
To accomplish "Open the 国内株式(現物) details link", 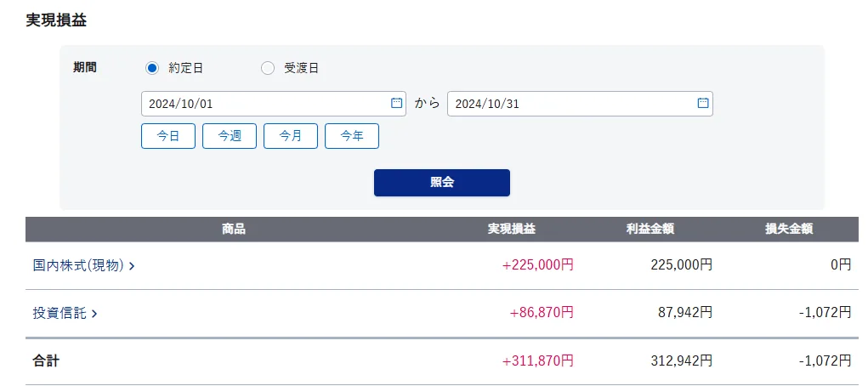I will pos(78,265).
